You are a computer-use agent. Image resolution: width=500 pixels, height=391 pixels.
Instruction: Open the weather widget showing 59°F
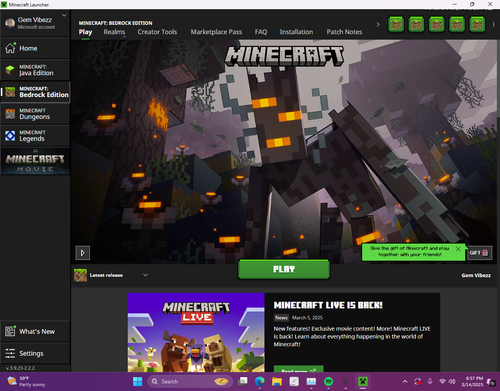pos(26,381)
